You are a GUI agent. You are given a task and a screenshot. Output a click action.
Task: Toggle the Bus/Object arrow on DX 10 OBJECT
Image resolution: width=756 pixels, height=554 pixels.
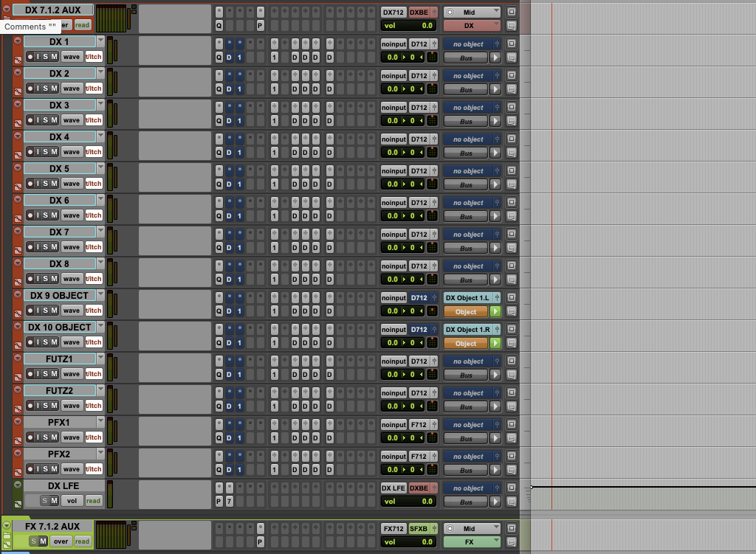[495, 343]
